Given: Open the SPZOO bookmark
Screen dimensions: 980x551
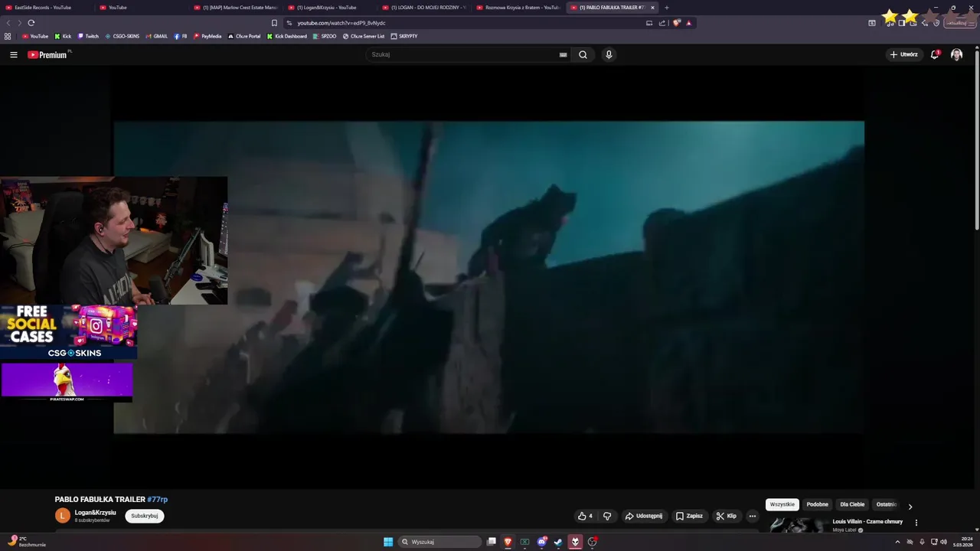Looking at the screenshot, I should point(325,36).
